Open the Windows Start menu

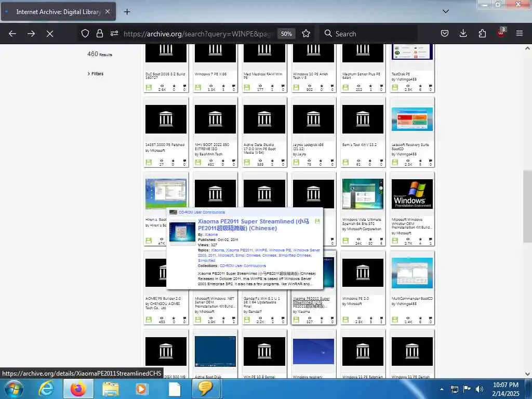(14, 389)
